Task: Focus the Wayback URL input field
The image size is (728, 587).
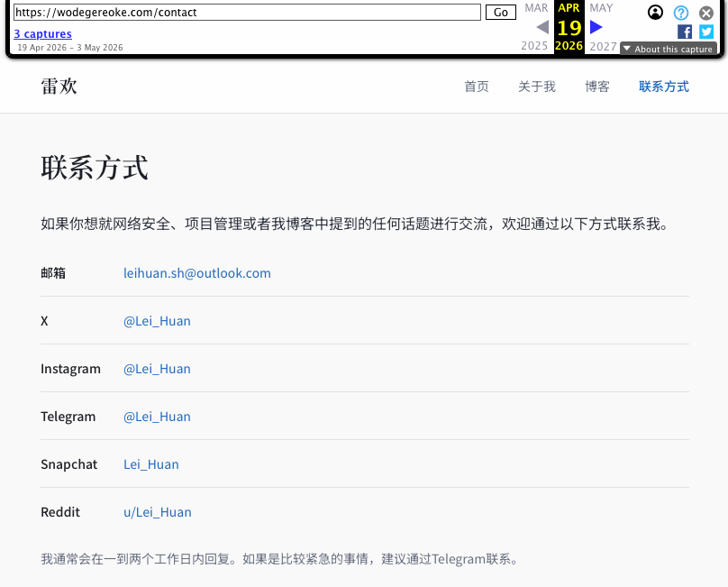Action: [247, 12]
